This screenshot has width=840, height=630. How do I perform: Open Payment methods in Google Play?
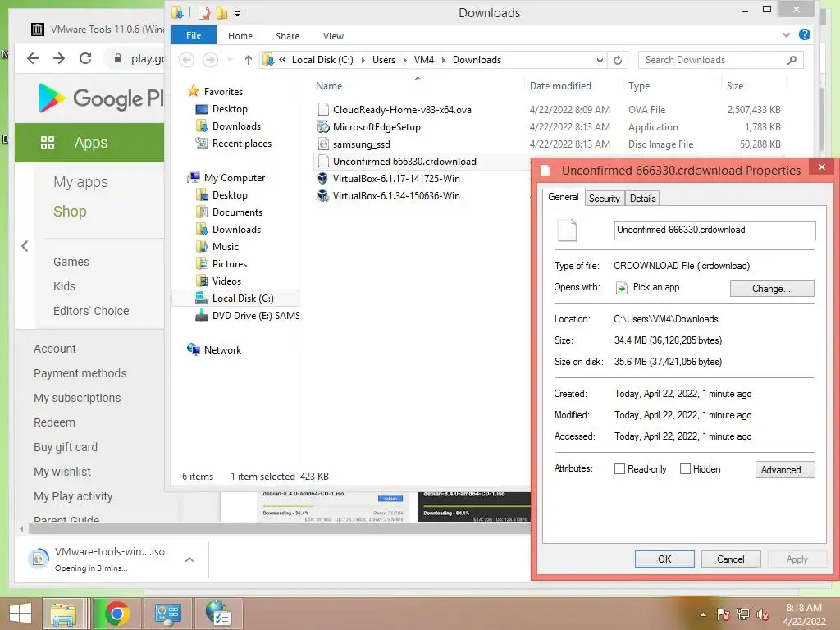tap(80, 373)
